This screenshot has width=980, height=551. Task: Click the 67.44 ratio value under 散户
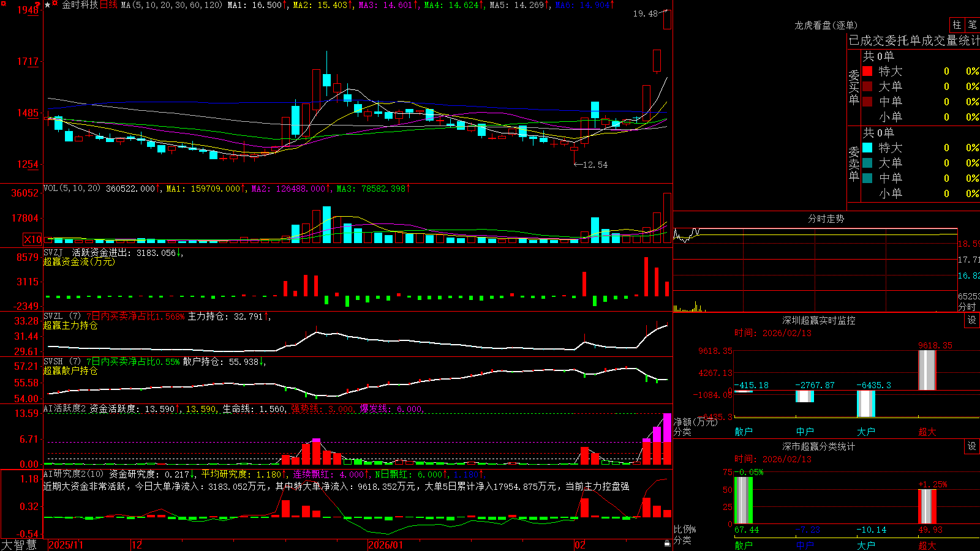747,530
